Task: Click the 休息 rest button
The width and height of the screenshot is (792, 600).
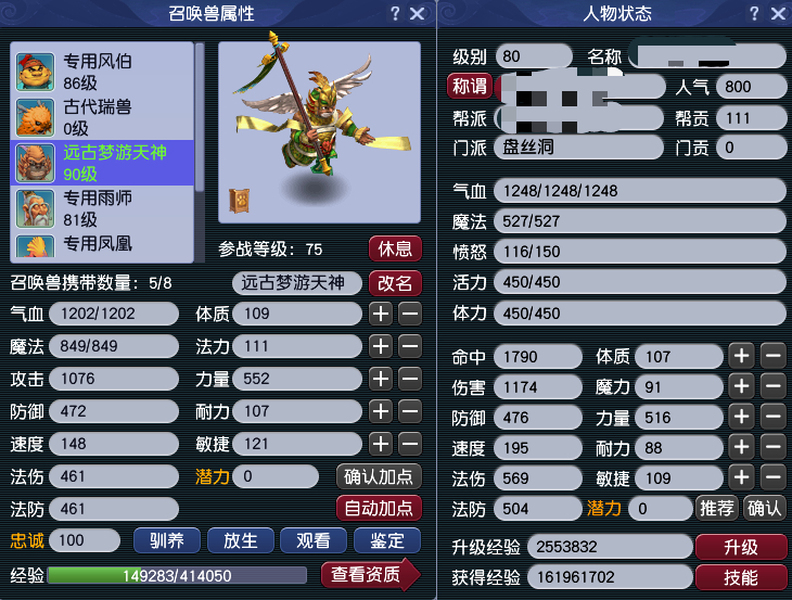Action: click(x=395, y=249)
